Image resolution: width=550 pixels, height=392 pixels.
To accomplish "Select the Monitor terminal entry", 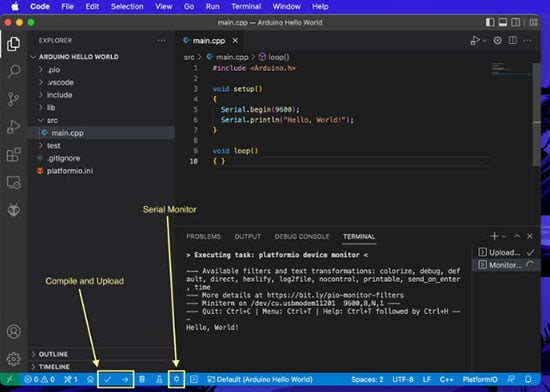I will [x=506, y=265].
